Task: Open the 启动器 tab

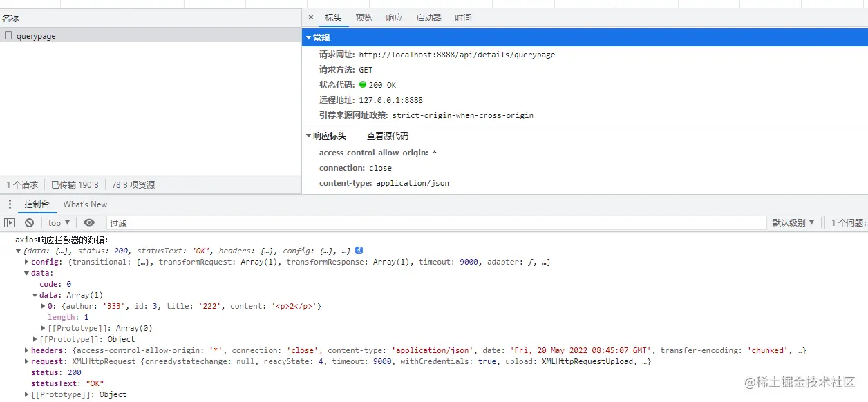Action: click(428, 18)
